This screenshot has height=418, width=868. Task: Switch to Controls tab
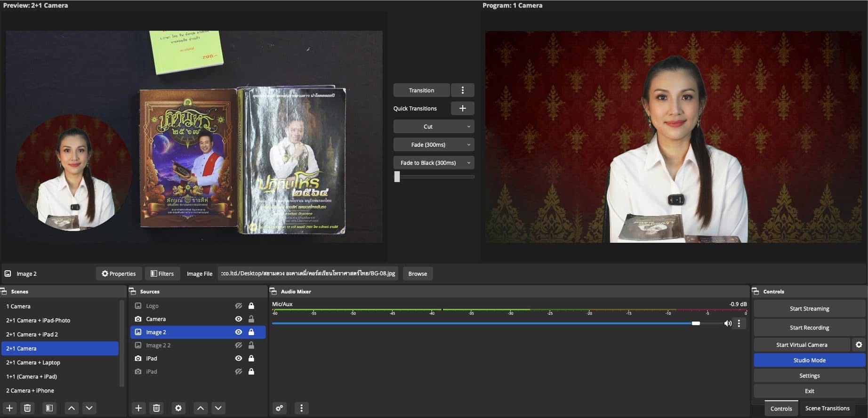click(x=781, y=409)
